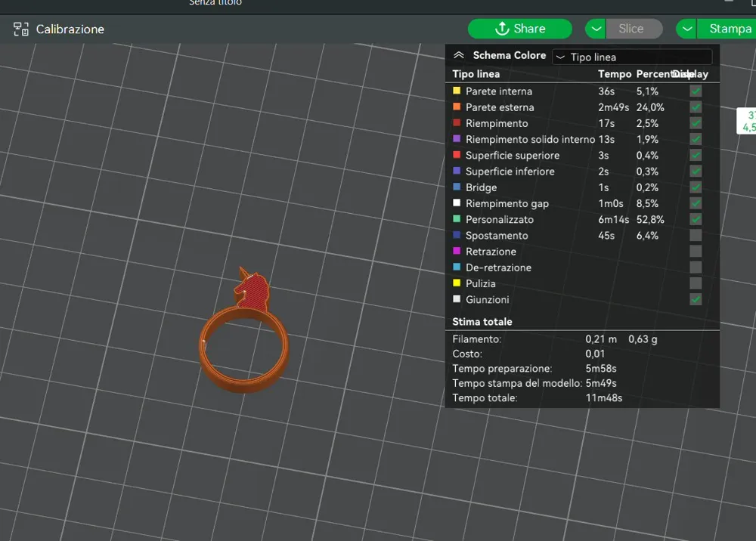The height and width of the screenshot is (541, 756).
Task: Open the Calibrazione menu
Action: [70, 29]
